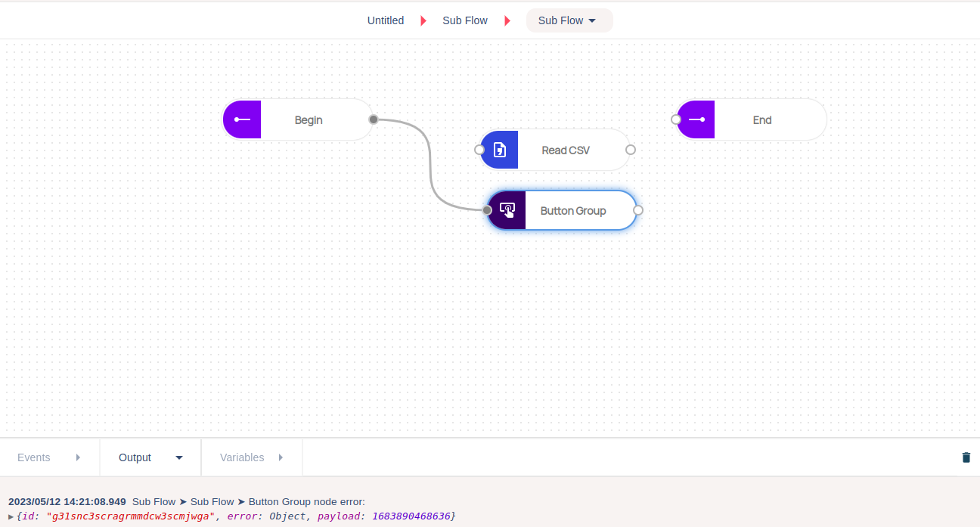Go to the Untitled breadcrumb link
This screenshot has width=980, height=527.
pyautogui.click(x=386, y=20)
